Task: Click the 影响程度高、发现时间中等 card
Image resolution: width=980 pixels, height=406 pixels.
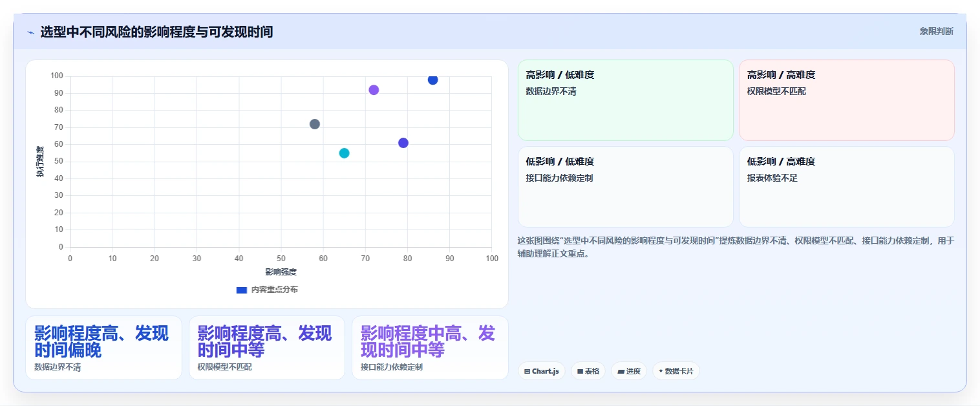Action: coord(267,348)
